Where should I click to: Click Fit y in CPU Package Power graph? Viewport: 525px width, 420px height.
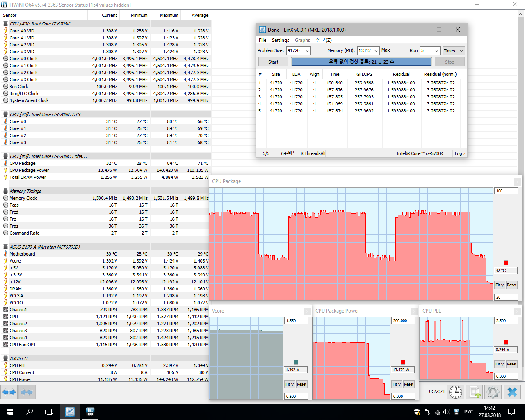tap(397, 384)
